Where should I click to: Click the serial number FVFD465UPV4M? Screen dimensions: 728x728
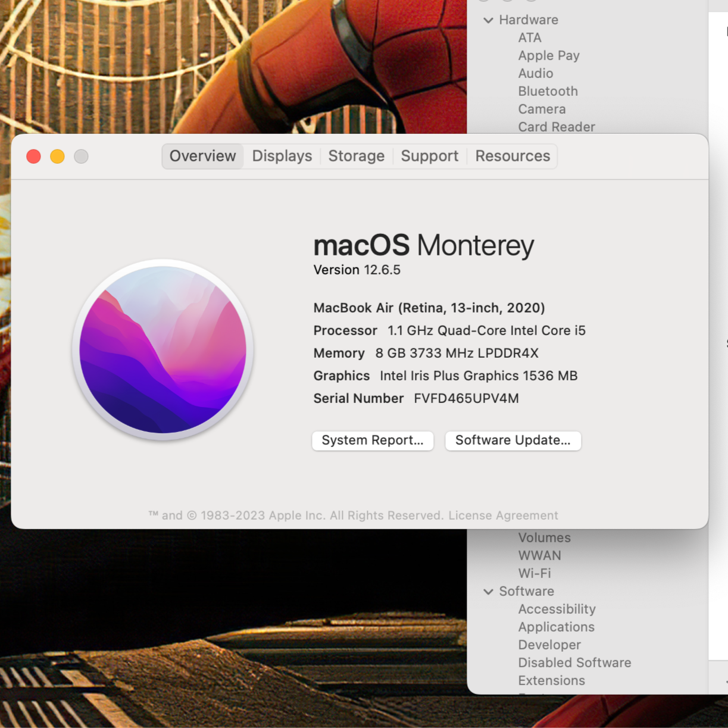467,399
